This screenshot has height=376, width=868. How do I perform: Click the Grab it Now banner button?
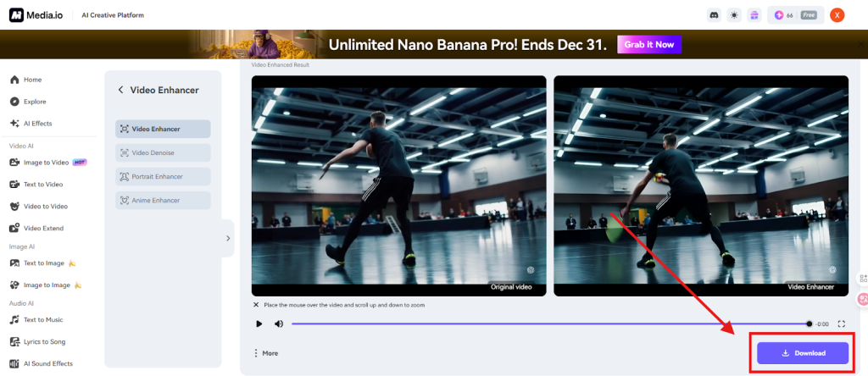[648, 45]
